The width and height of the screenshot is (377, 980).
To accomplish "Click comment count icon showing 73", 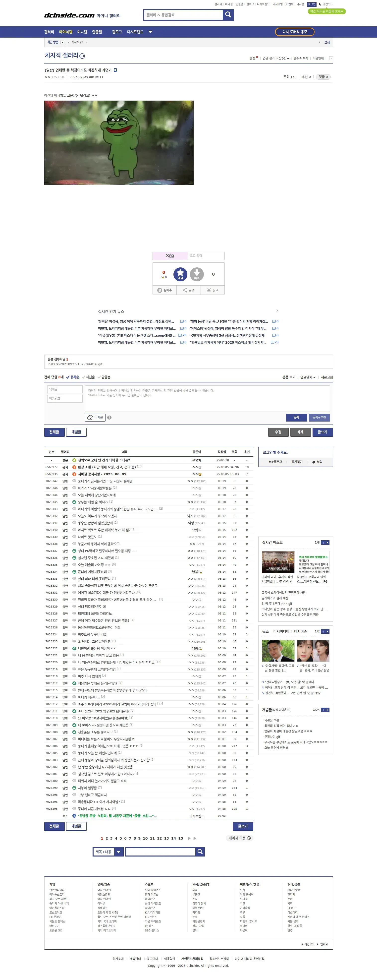I will click(274, 342).
